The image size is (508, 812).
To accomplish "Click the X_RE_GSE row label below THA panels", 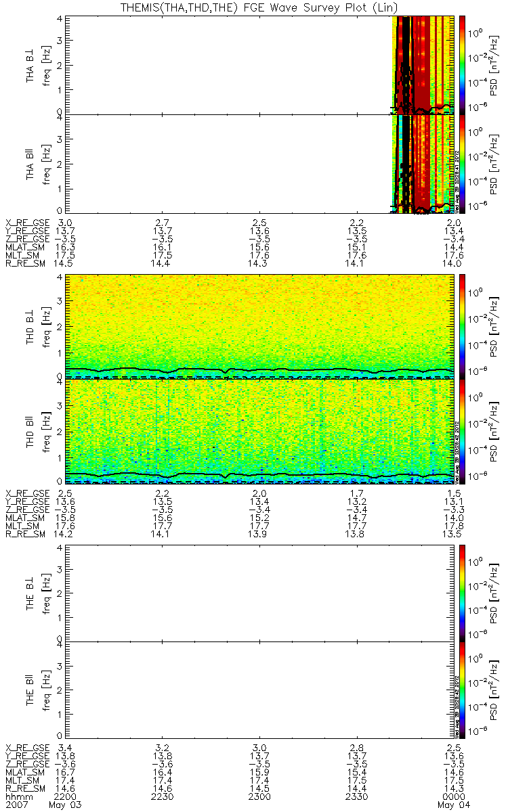I will click(x=27, y=222).
